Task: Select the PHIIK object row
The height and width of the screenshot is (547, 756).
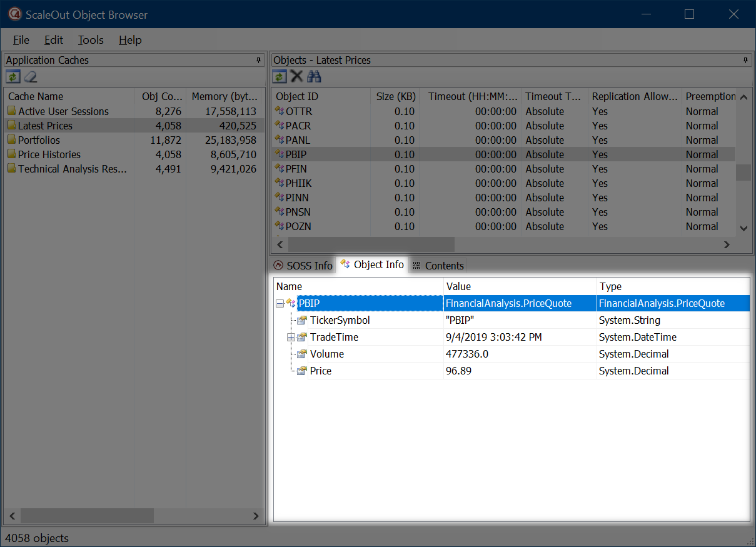Action: (298, 183)
